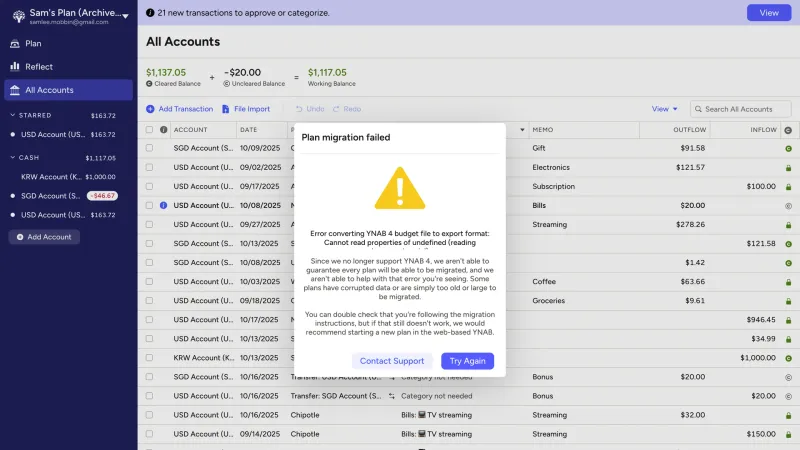Check the box for the 10/08/2025 USD Bills row
The image size is (800, 450).
[x=149, y=205]
